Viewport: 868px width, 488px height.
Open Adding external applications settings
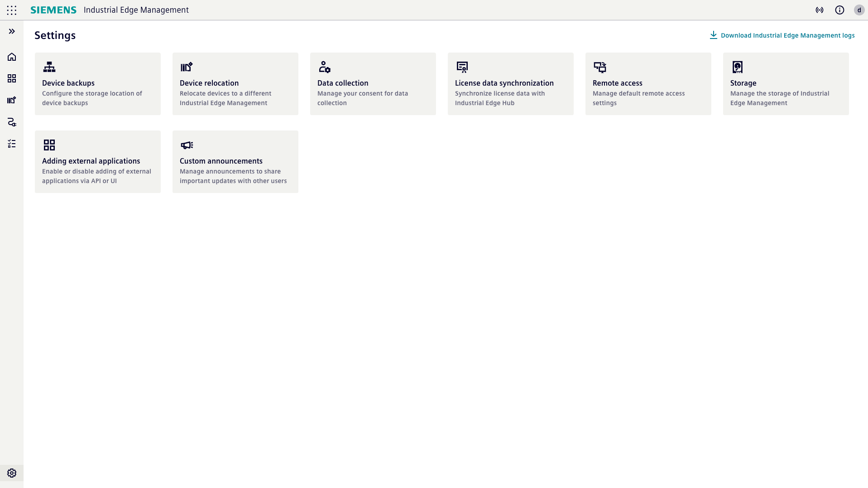tap(98, 162)
